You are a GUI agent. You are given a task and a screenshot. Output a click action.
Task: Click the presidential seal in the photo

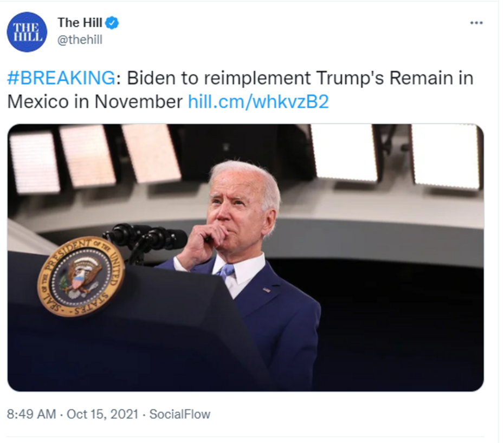[x=81, y=277]
